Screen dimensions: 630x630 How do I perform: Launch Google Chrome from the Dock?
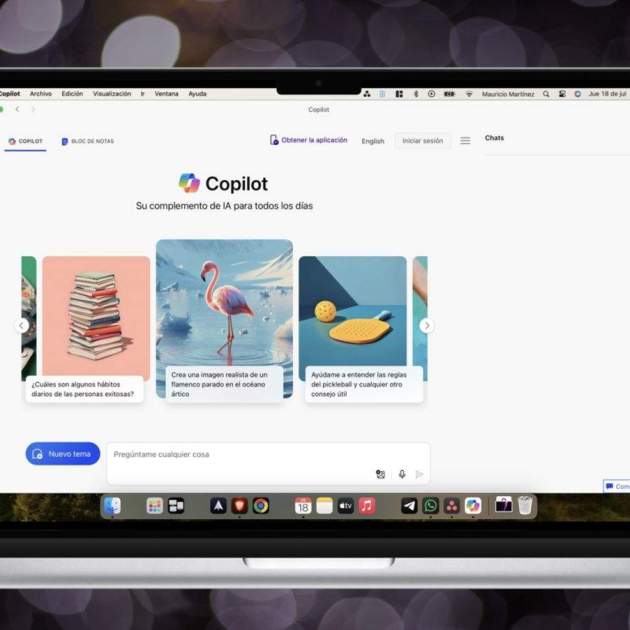tap(261, 506)
